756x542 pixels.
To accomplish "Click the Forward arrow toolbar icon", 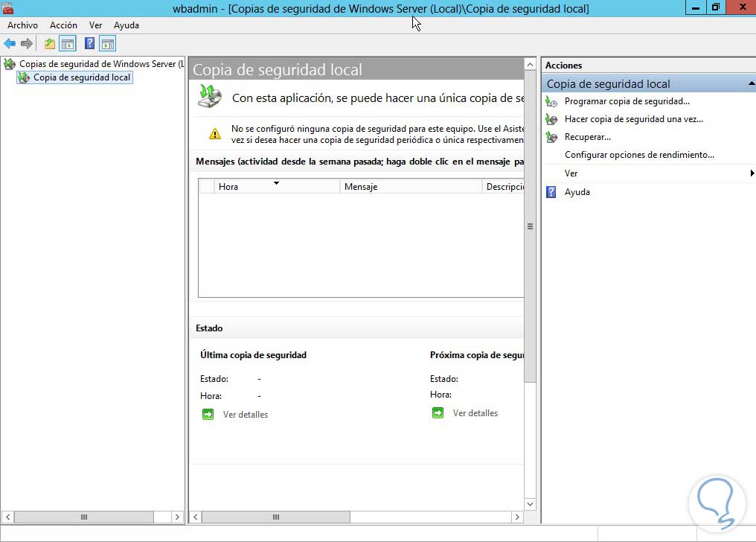I will [27, 44].
